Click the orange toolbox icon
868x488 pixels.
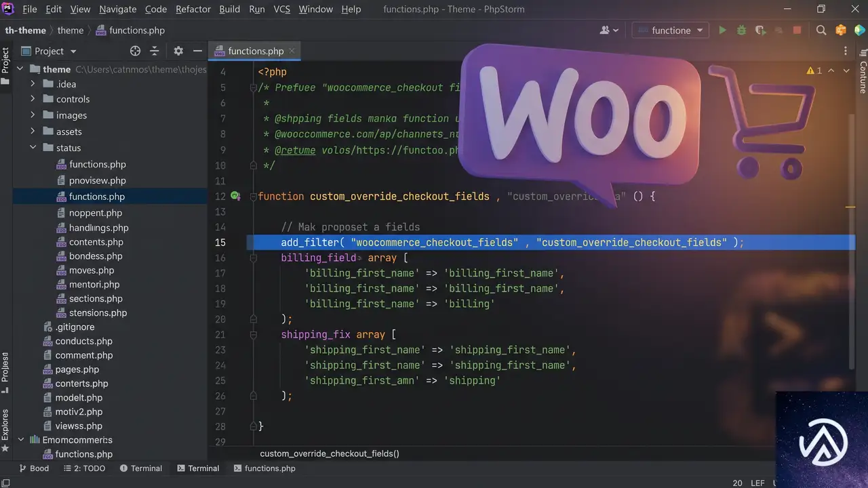coord(842,30)
